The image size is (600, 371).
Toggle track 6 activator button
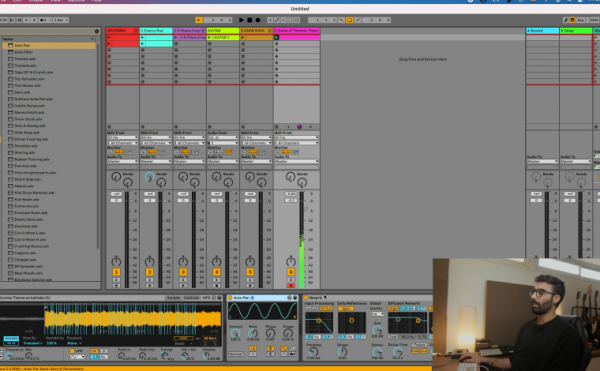click(290, 272)
